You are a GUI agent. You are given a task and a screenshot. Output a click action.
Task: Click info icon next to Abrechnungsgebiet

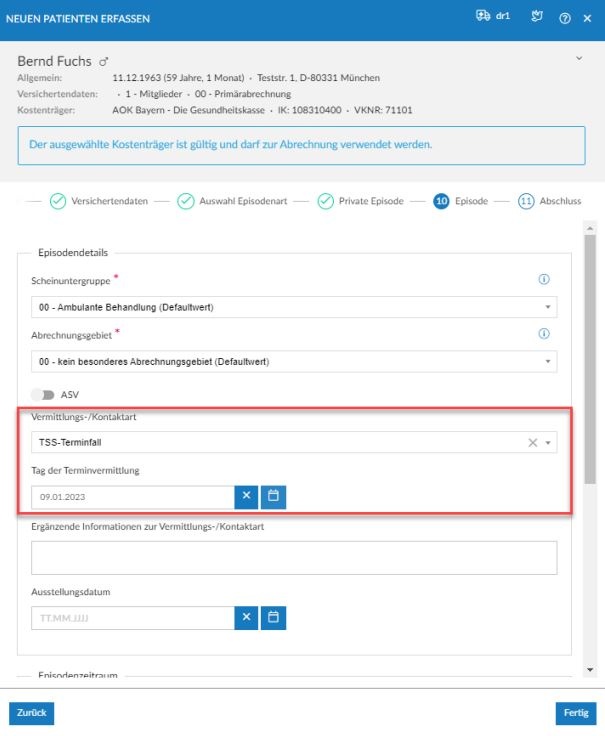(x=544, y=334)
